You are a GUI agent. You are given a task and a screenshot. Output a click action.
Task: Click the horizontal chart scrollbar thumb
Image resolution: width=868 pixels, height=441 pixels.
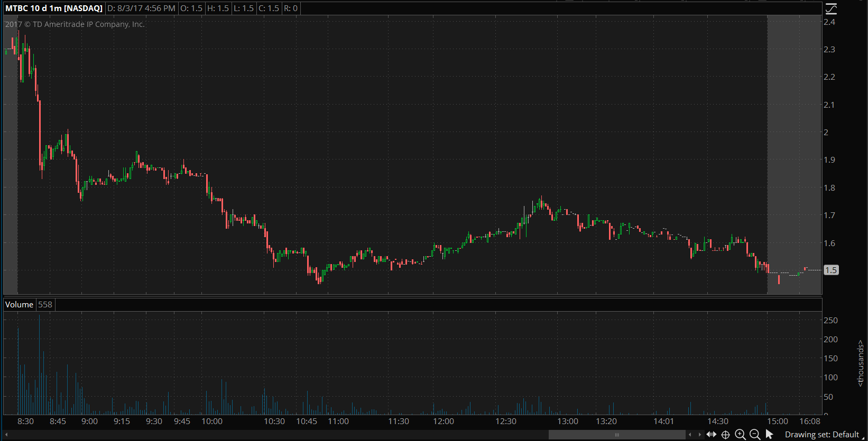[x=617, y=435]
